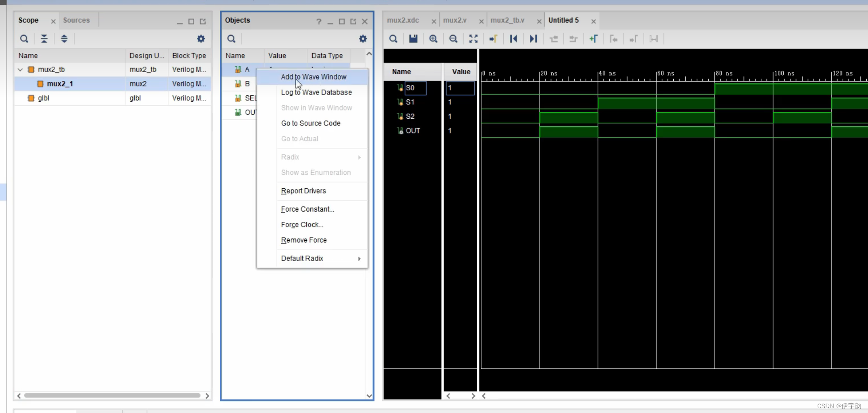This screenshot has height=413, width=868.
Task: Click next transition icon
Action: [574, 39]
